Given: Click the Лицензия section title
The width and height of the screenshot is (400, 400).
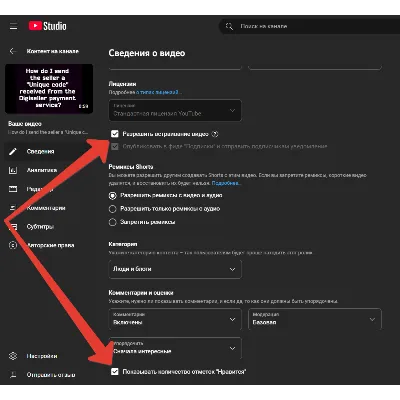Looking at the screenshot, I should [122, 84].
